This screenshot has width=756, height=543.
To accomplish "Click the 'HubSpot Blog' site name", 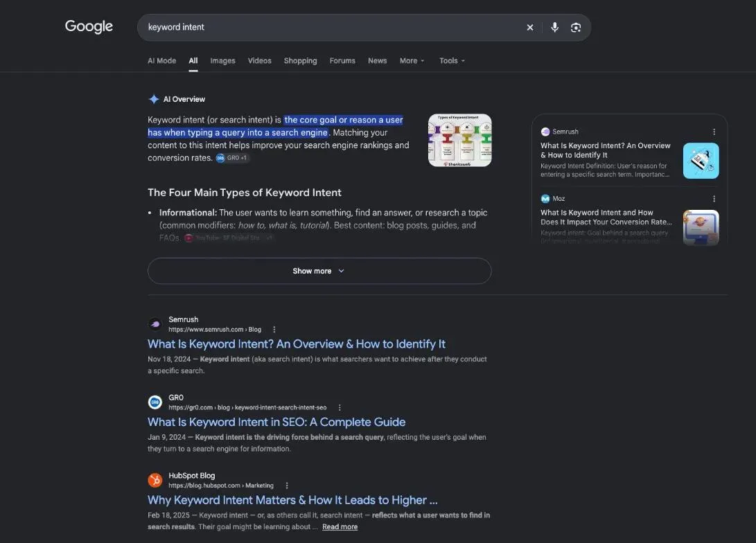I will [x=191, y=476].
